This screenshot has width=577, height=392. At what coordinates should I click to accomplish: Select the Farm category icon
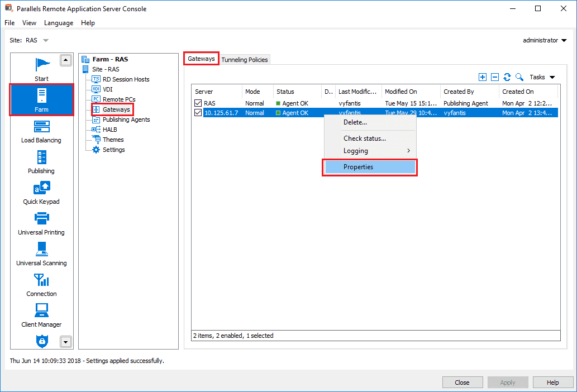[x=41, y=95]
